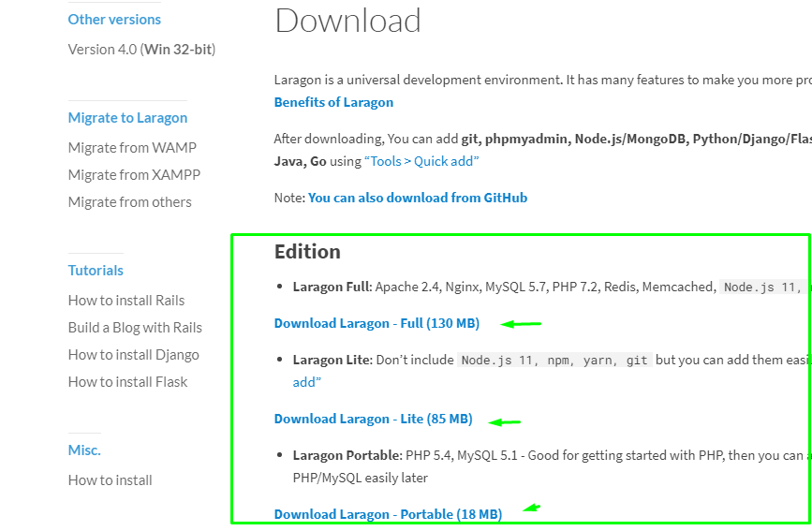Download Laragon Lite (85 MB)
Viewport: 812px width, 531px height.
tap(373, 419)
